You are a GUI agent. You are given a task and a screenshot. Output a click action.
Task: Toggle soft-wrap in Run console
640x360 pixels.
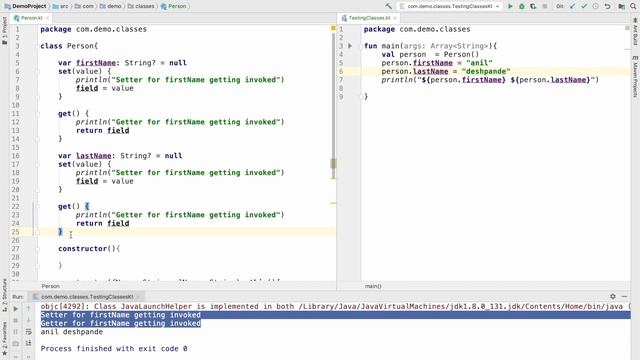tap(29, 332)
